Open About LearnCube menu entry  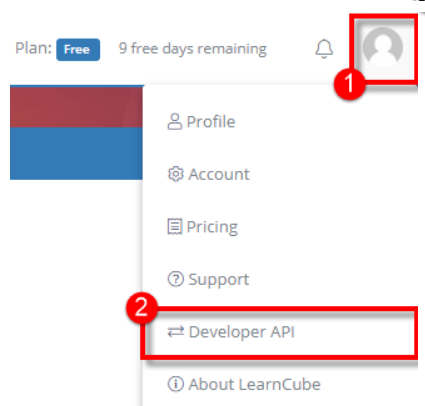280,384
